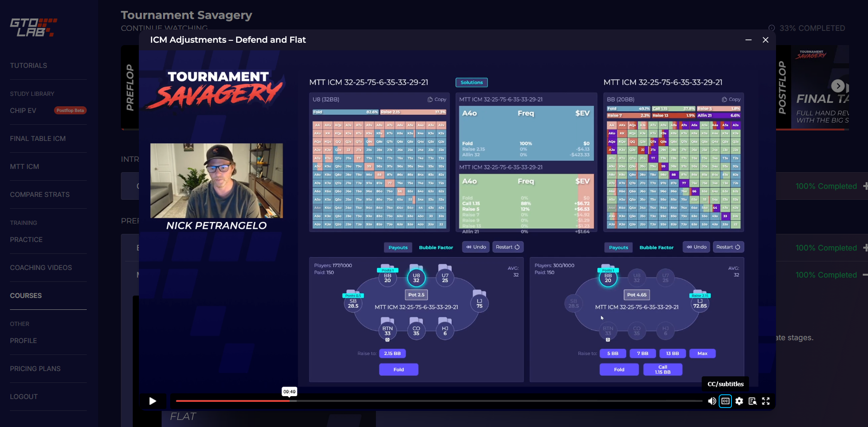The height and width of the screenshot is (427, 868).
Task: Click the Solutions button
Action: tap(471, 82)
